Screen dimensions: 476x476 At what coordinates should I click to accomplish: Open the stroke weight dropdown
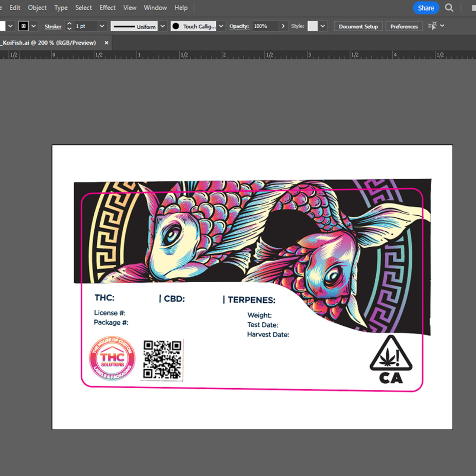[102, 26]
